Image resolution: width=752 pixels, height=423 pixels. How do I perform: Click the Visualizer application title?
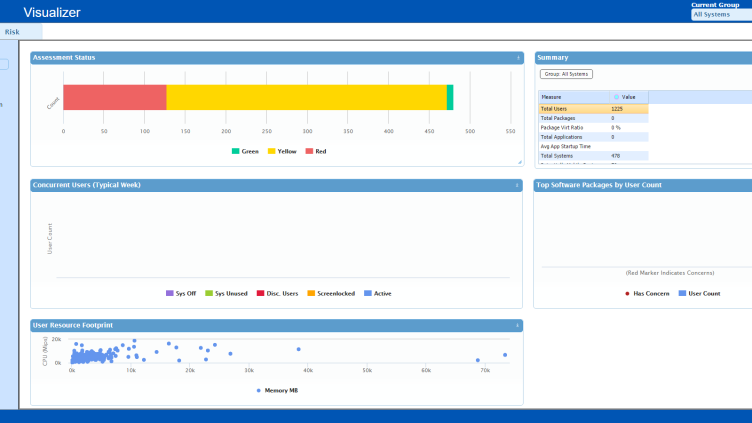(x=52, y=12)
